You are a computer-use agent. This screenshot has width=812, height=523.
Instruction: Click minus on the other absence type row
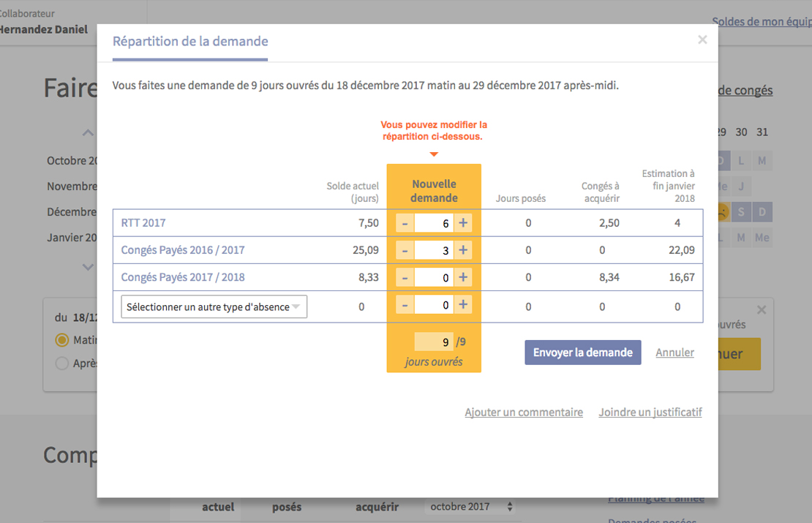[405, 305]
